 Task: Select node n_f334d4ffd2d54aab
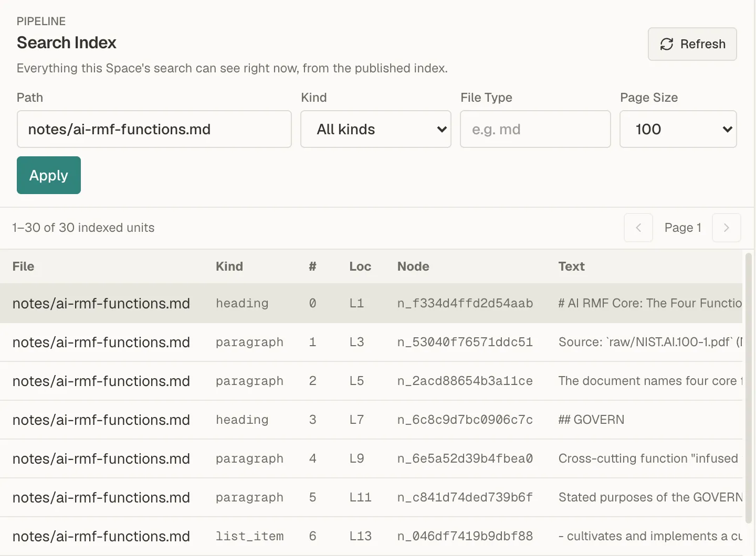coord(465,303)
